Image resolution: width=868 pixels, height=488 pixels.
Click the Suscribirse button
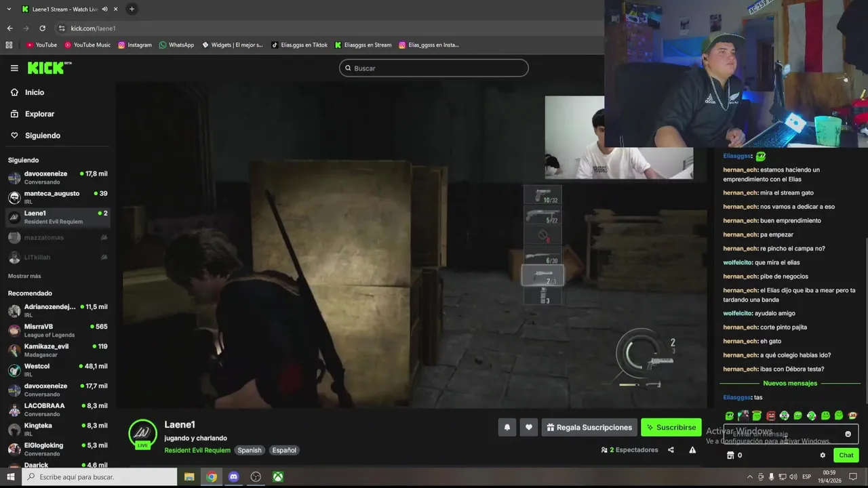click(x=671, y=427)
